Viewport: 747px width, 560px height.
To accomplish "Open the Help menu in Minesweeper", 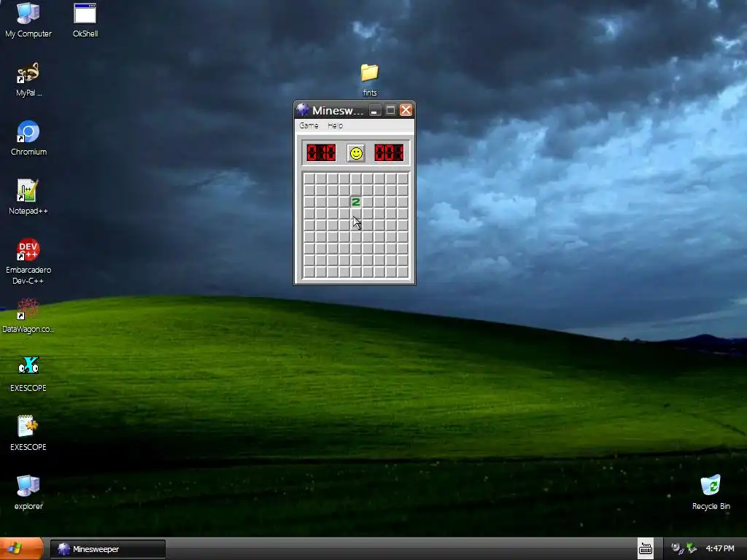I will [x=335, y=125].
